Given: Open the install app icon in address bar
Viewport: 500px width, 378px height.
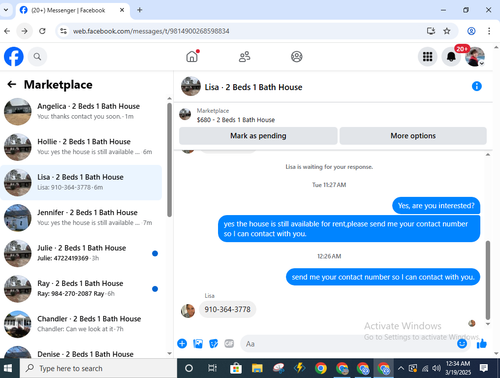Looking at the screenshot, I should (x=431, y=31).
